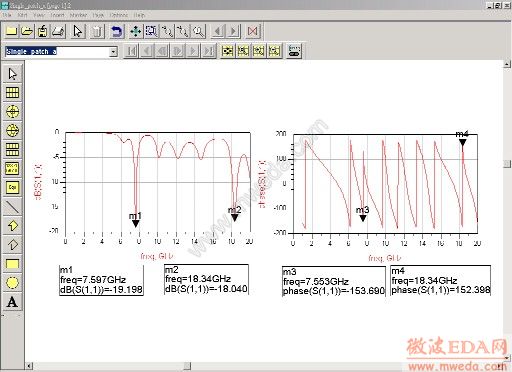
Task: Expand the Single_patch dataset dropdown
Action: click(114, 52)
